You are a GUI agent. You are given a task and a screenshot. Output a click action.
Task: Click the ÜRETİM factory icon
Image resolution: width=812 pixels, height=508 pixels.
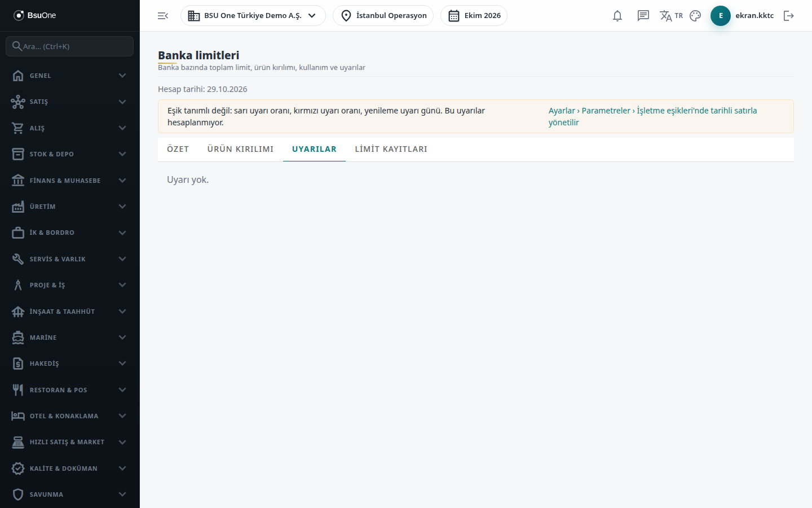[x=18, y=207]
